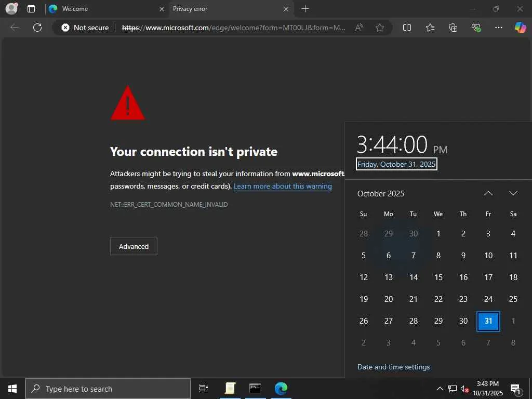Click the October 2025 month header
Viewport: 532px width, 399px height.
[x=381, y=193]
